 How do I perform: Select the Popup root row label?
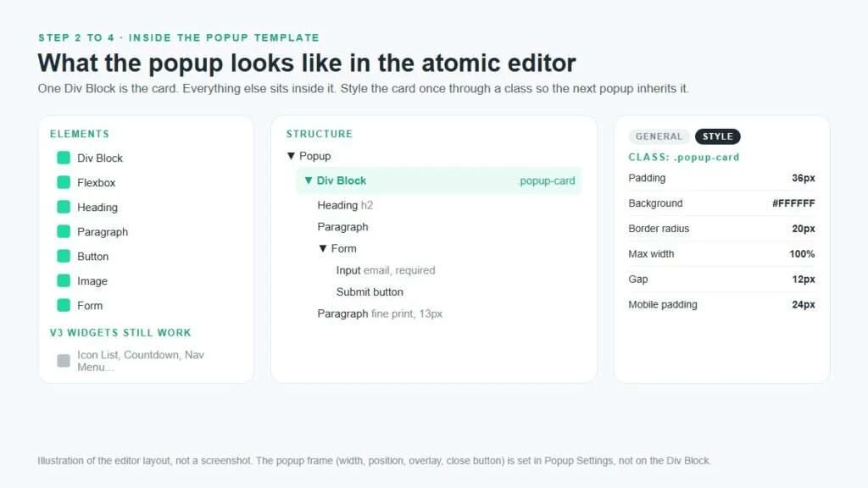315,156
